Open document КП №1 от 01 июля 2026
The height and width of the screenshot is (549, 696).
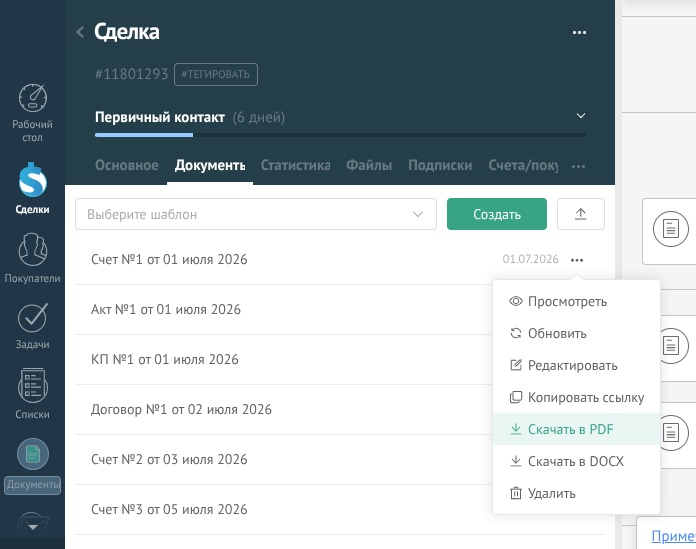[x=165, y=359]
